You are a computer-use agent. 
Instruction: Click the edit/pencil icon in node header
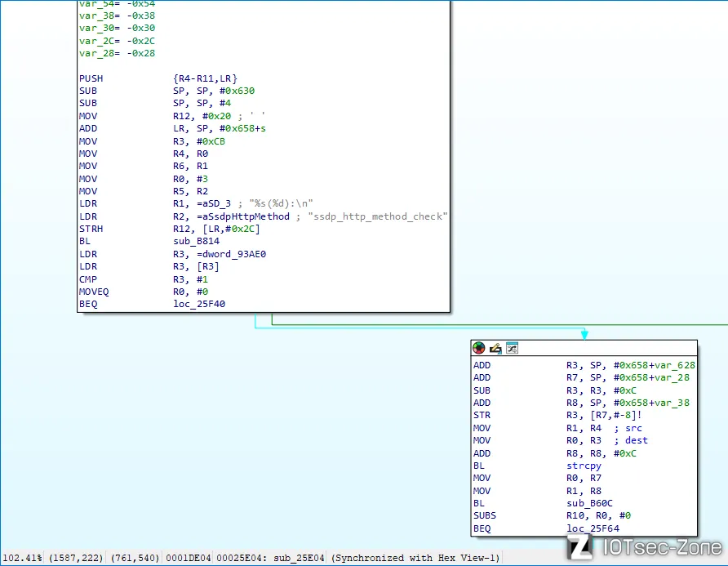[495, 348]
